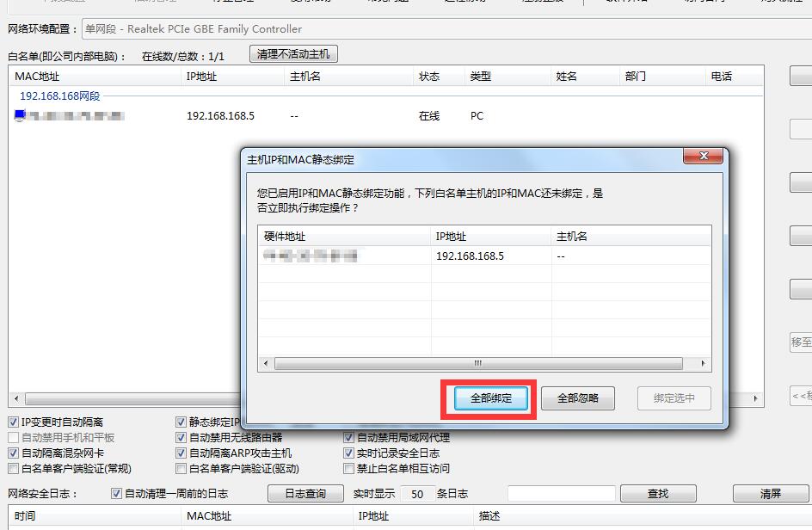Screen dimensions: 812x530
Task: Collapse the 192.168.168网段 group
Action: [59, 96]
